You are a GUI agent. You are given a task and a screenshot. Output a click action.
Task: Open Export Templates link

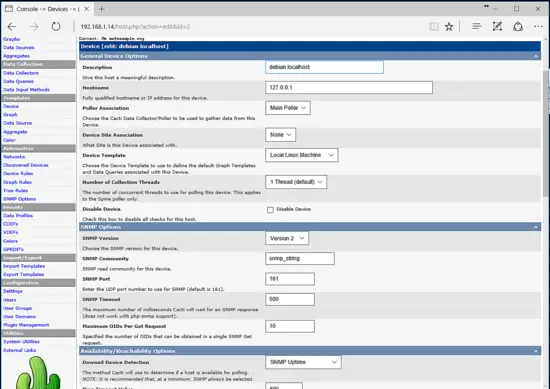point(24,275)
